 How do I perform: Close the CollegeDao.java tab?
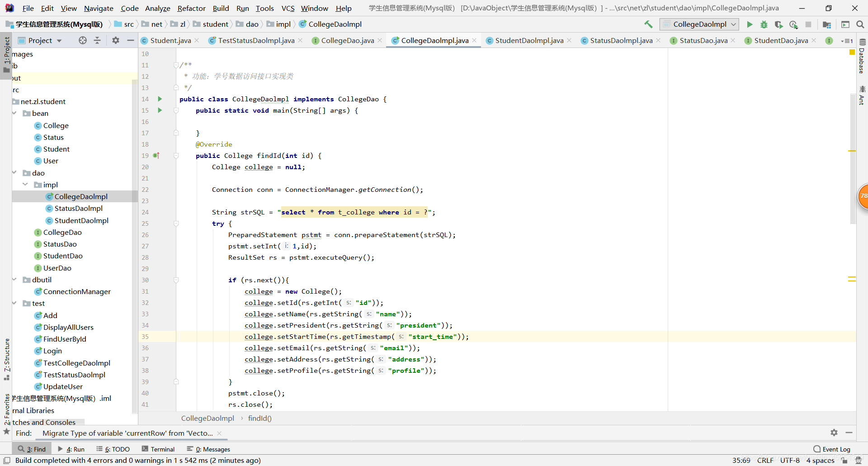380,40
